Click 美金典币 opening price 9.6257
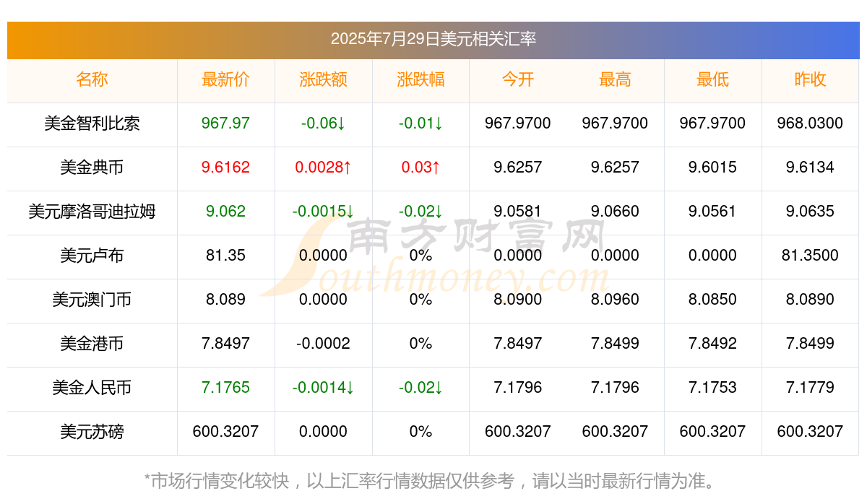Viewport: 867px width, 504px height. click(x=518, y=168)
